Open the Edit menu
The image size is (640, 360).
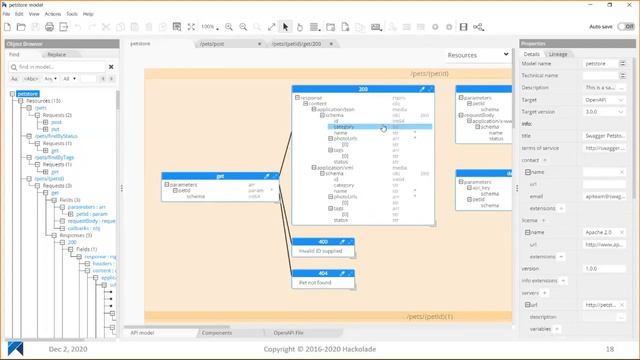(x=19, y=14)
